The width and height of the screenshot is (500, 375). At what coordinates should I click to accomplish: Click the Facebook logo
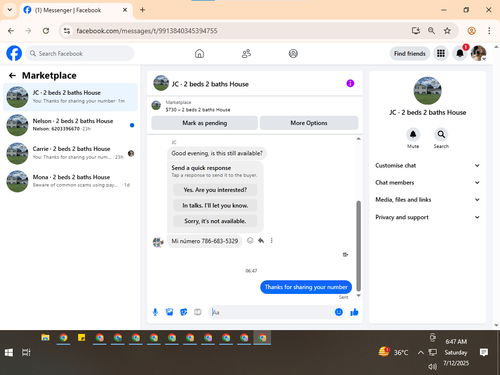pyautogui.click(x=14, y=53)
